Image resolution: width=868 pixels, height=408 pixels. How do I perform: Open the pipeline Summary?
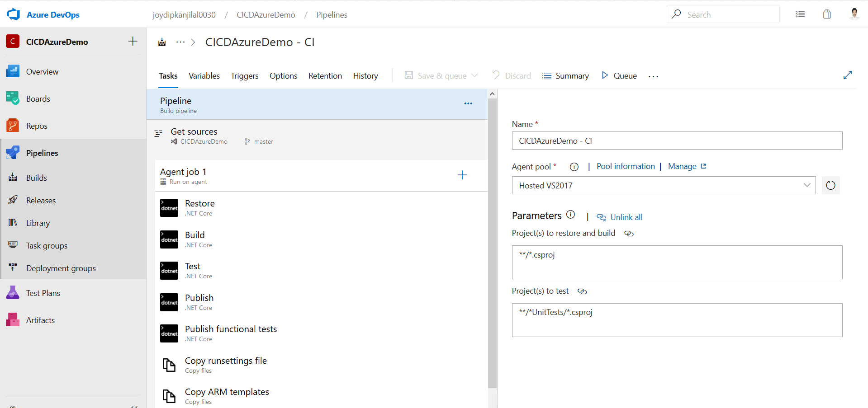click(565, 76)
